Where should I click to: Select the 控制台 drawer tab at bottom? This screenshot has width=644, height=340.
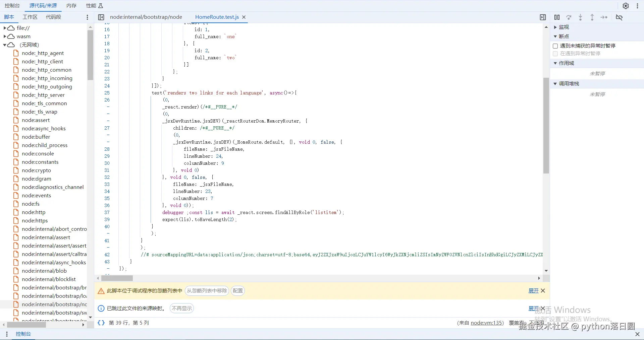pyautogui.click(x=23, y=334)
